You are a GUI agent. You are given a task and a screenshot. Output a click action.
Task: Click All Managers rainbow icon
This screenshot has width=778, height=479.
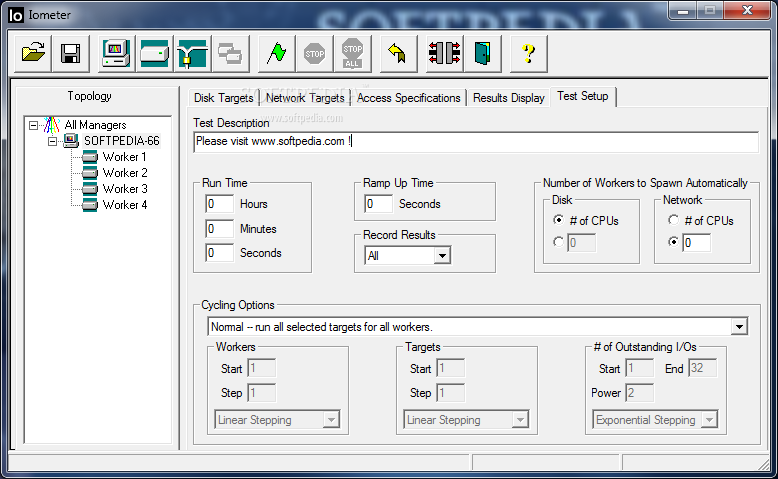point(52,125)
